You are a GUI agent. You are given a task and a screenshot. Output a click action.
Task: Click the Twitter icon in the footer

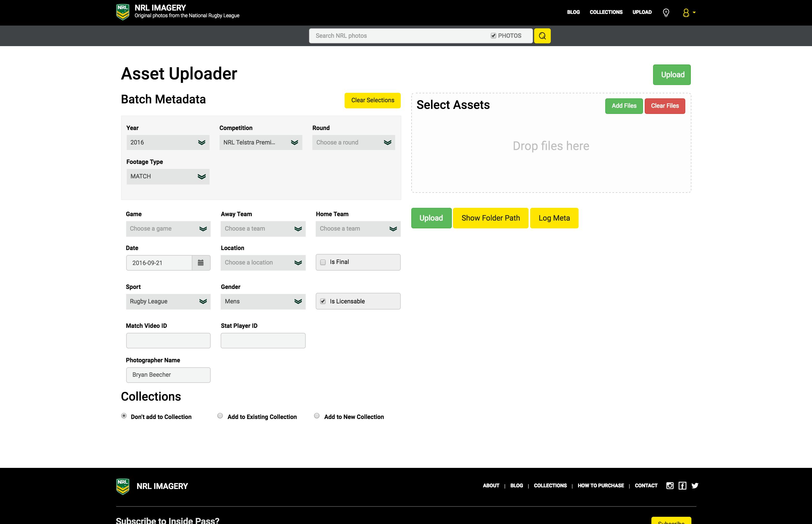click(695, 486)
